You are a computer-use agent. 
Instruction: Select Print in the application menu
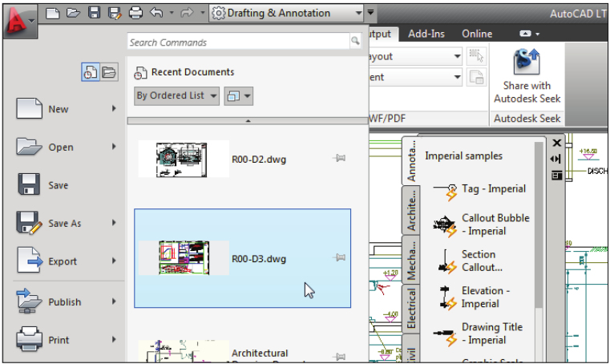point(67,340)
